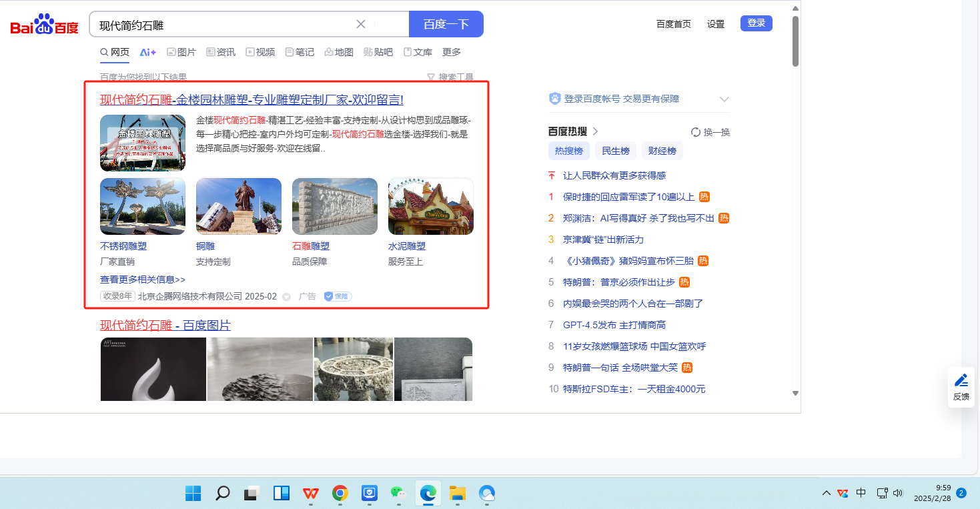This screenshot has width=980, height=509.
Task: Clear the search box with the X icon
Action: [x=361, y=24]
